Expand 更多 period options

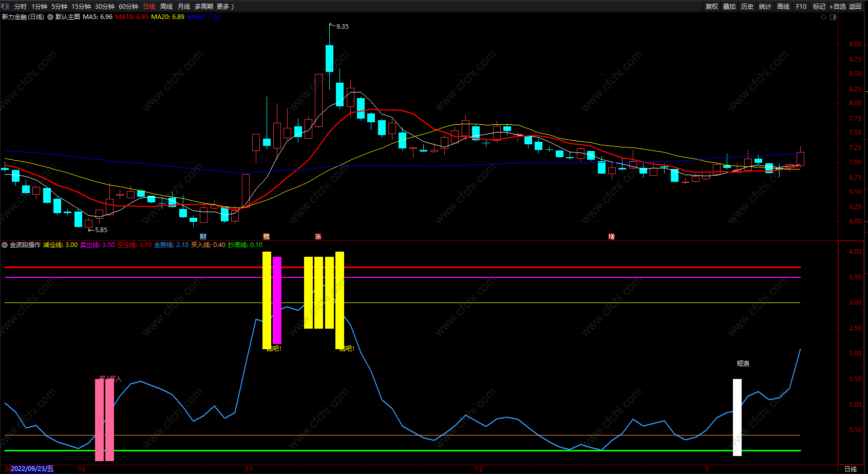point(225,6)
